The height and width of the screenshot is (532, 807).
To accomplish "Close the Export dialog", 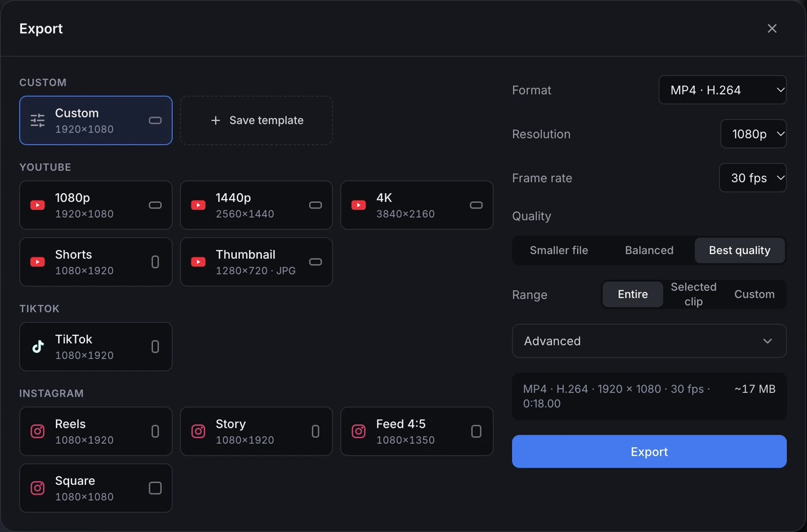I will pyautogui.click(x=772, y=28).
